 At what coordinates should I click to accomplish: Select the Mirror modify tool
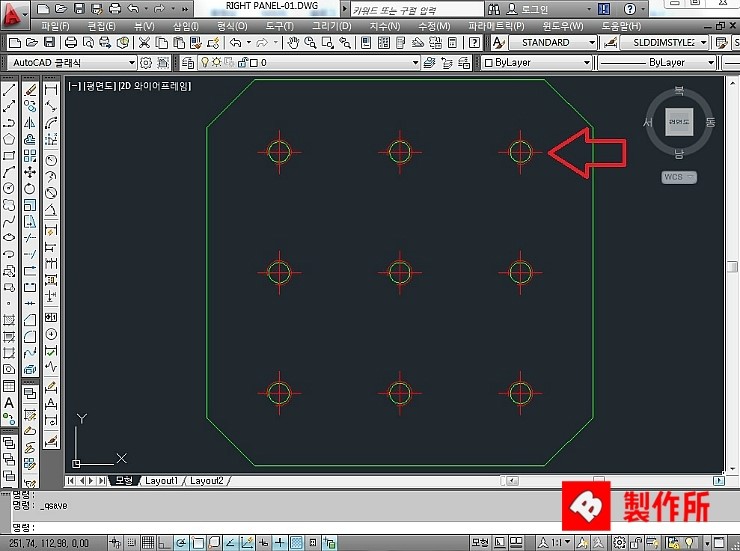click(30, 123)
